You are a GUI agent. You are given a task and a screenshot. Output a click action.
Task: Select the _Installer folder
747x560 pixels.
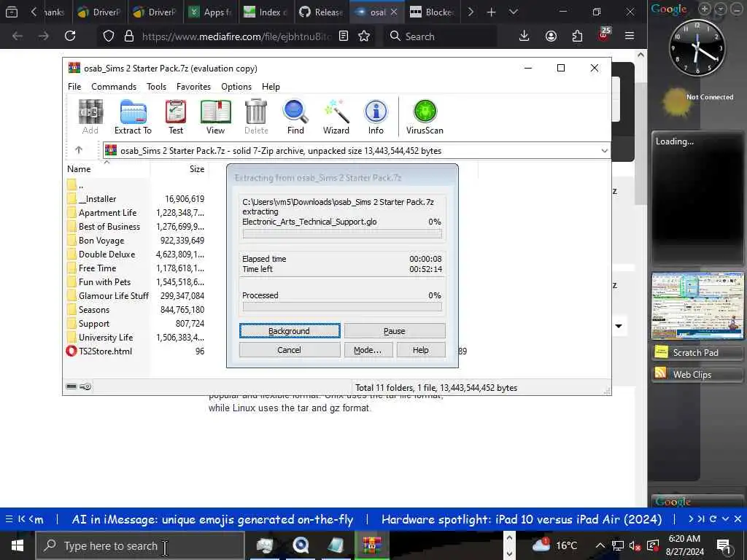click(x=97, y=199)
